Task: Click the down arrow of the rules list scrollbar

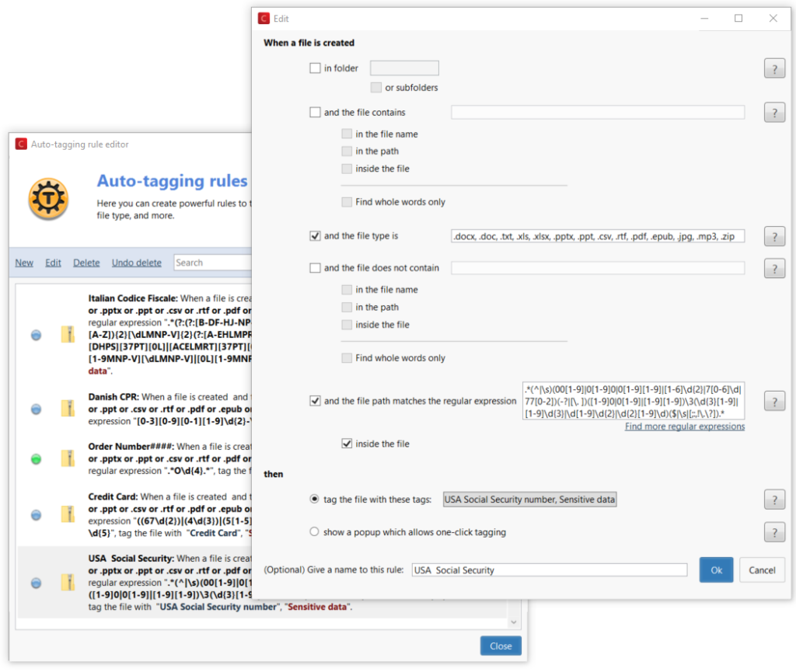Action: 513,621
